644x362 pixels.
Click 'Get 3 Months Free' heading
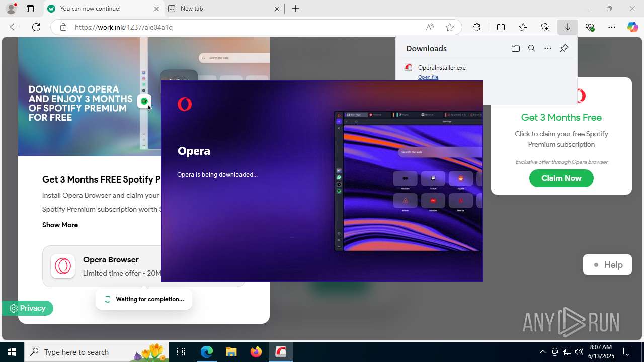[561, 117]
